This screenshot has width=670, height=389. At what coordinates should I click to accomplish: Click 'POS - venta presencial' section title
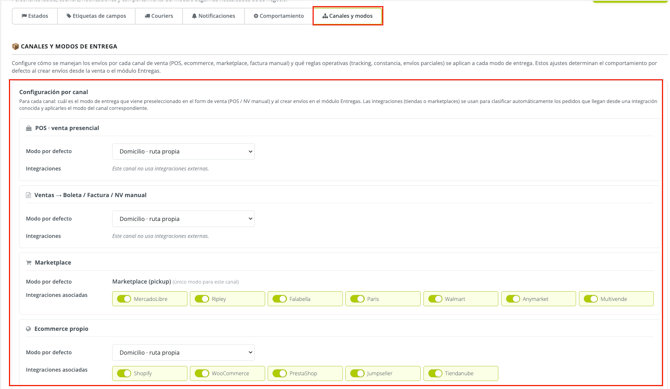tap(67, 128)
